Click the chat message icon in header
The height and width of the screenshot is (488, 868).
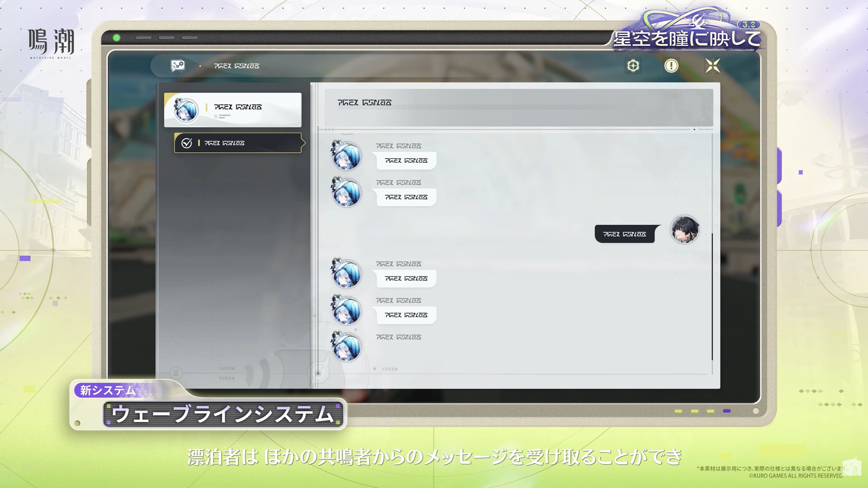177,65
